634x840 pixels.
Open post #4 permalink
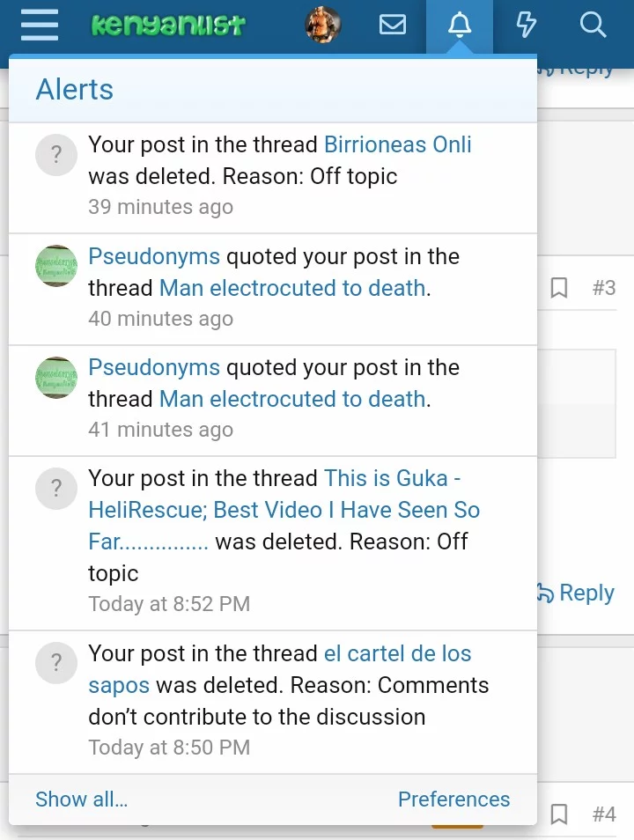tap(604, 814)
